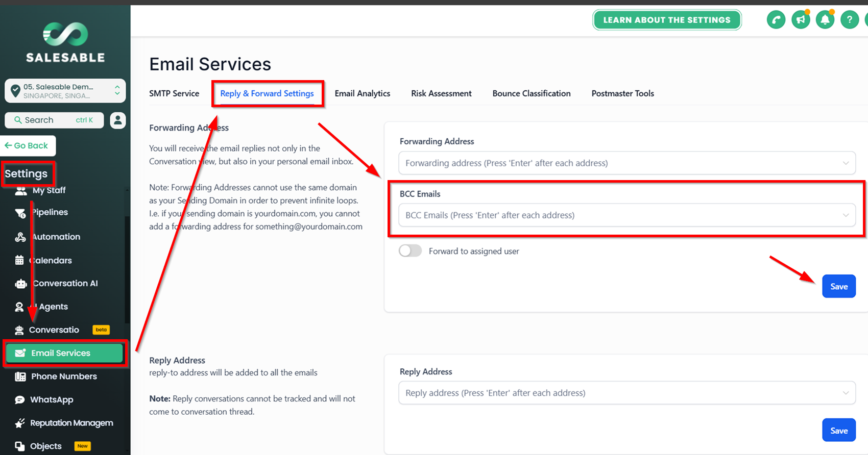Screen dimensions: 868x455
Task: Click the Pipelines funnel icon
Action: click(x=20, y=213)
